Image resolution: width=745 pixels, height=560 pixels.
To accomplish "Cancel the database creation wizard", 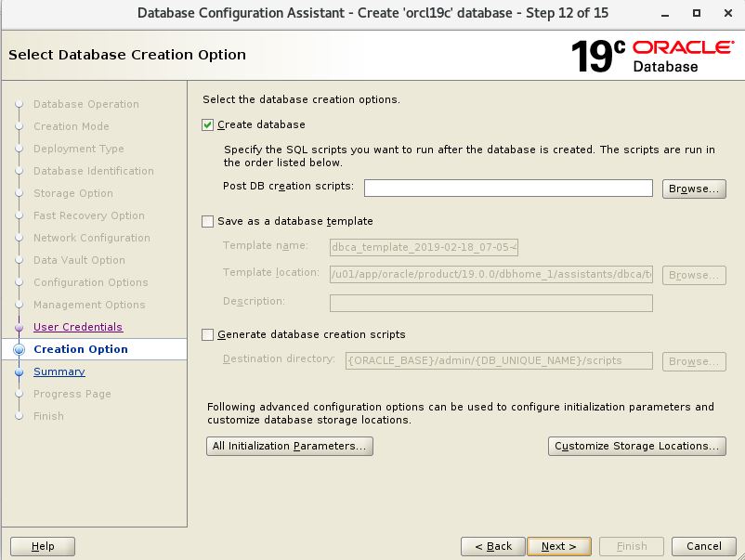I will [703, 546].
